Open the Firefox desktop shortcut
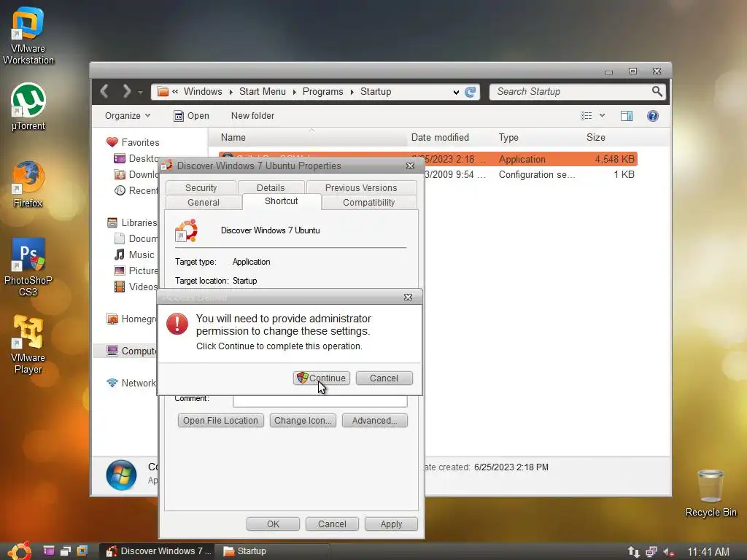747x560 pixels. [x=28, y=184]
